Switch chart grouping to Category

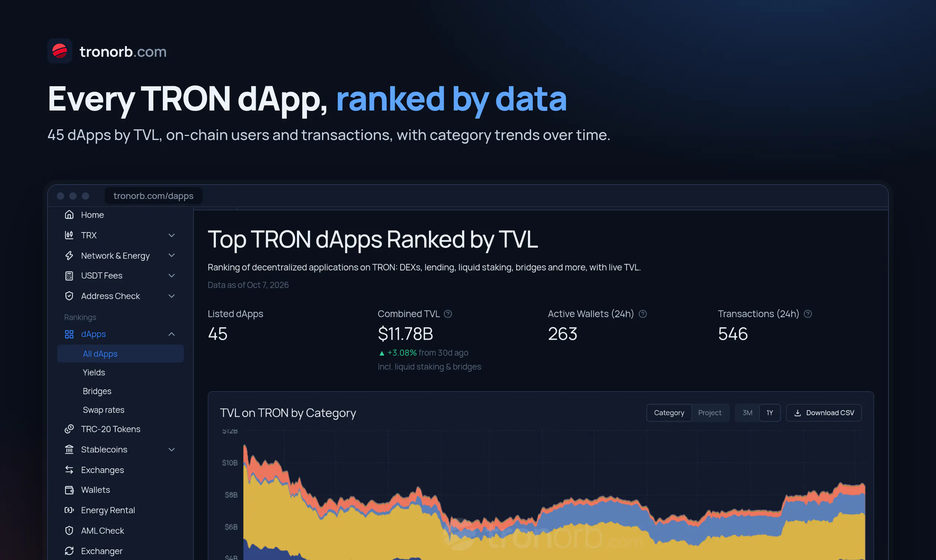point(669,413)
